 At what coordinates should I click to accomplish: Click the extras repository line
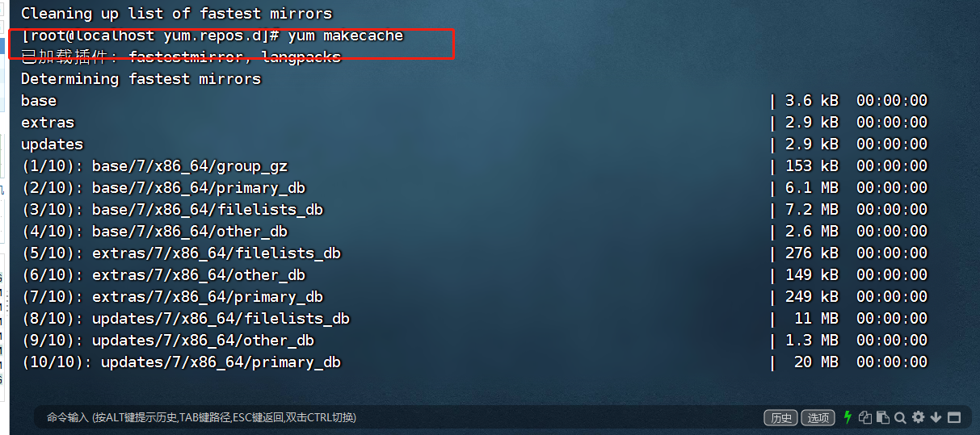tap(474, 123)
